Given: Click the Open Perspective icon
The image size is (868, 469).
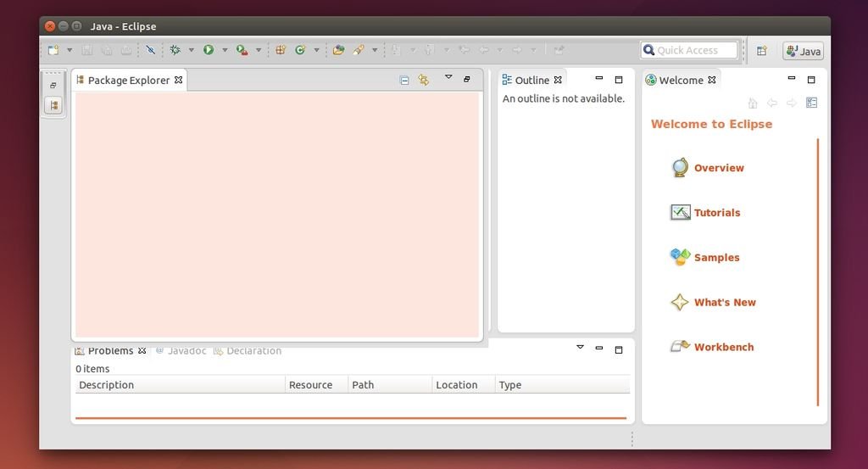Looking at the screenshot, I should pyautogui.click(x=762, y=51).
